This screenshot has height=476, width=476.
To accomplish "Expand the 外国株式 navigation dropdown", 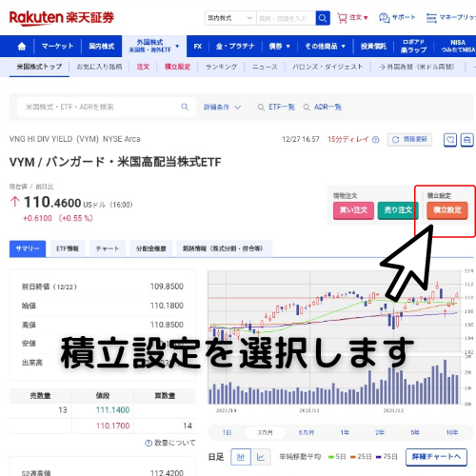I will pos(177,46).
